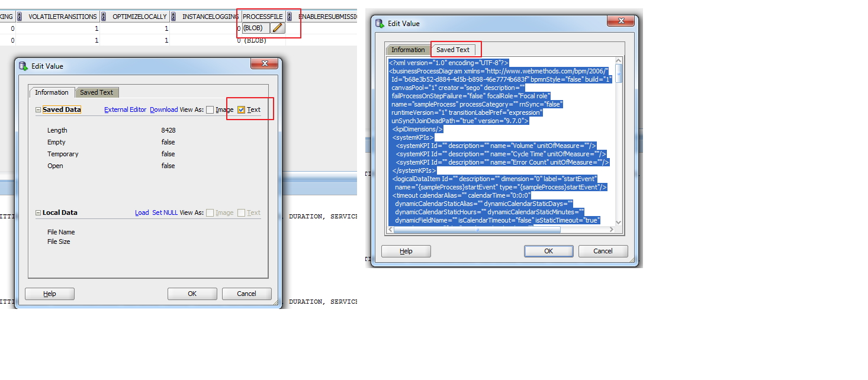The width and height of the screenshot is (868, 380).
Task: Click the </systemKPIs> closing line in Saved Text
Action: pos(414,170)
